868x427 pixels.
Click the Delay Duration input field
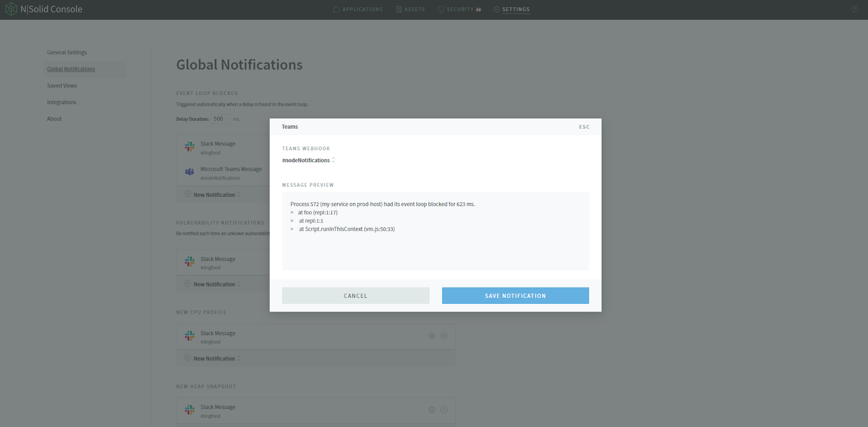click(221, 119)
